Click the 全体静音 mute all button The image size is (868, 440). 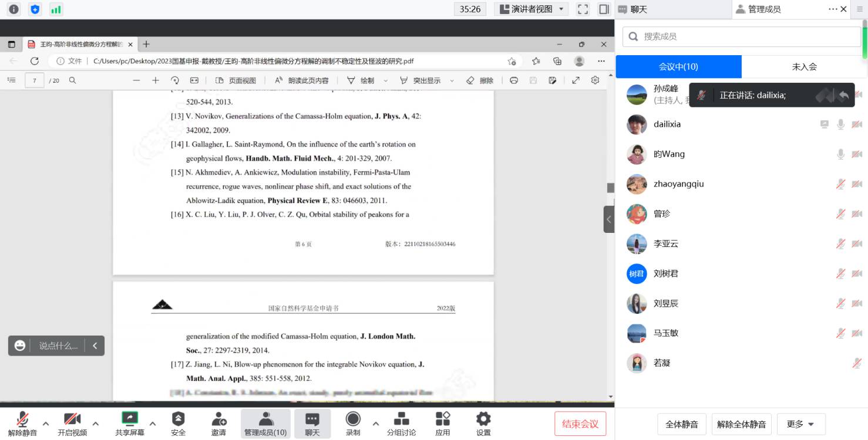pyautogui.click(x=681, y=424)
